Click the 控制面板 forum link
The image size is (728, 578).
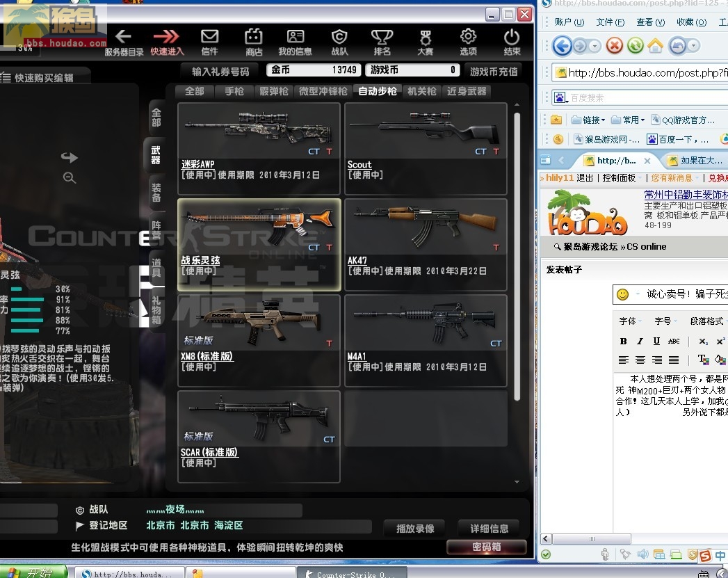[619, 178]
